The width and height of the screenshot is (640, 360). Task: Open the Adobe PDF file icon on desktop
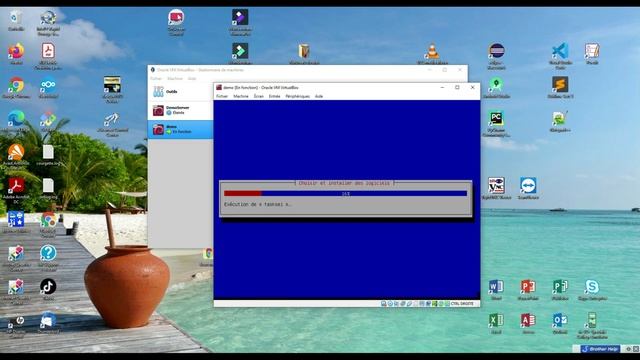(48, 56)
